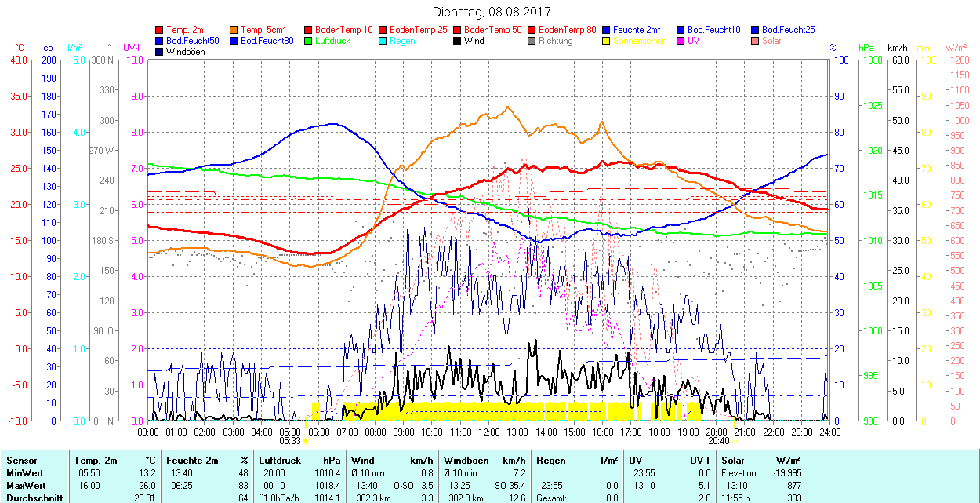This screenshot has height=503, width=980.
Task: Click the Luftdruck column header in the table
Action: click(278, 461)
